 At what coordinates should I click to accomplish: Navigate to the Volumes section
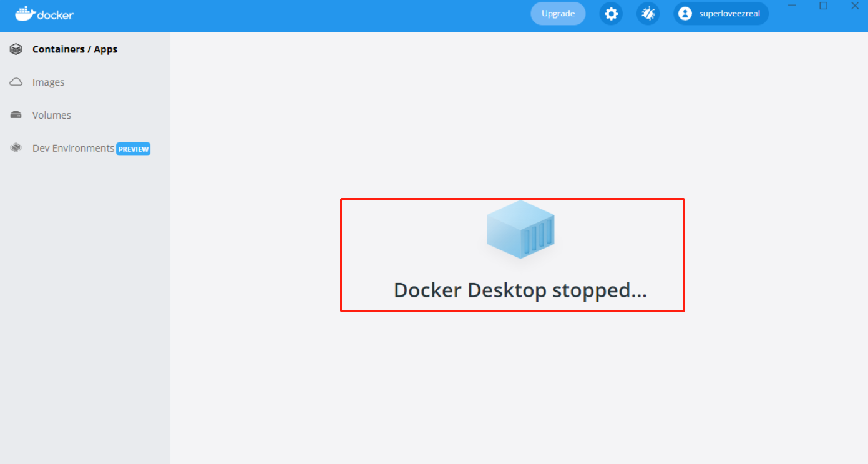(x=51, y=115)
